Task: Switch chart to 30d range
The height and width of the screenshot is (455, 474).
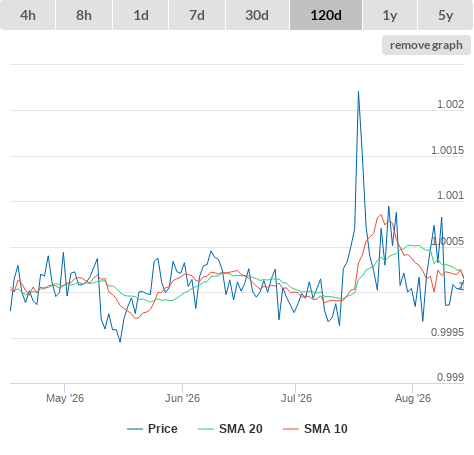Action: (x=257, y=15)
